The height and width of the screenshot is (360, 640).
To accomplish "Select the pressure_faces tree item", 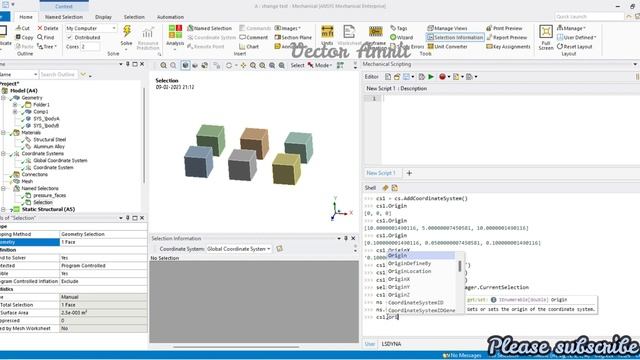I will 49,196.
